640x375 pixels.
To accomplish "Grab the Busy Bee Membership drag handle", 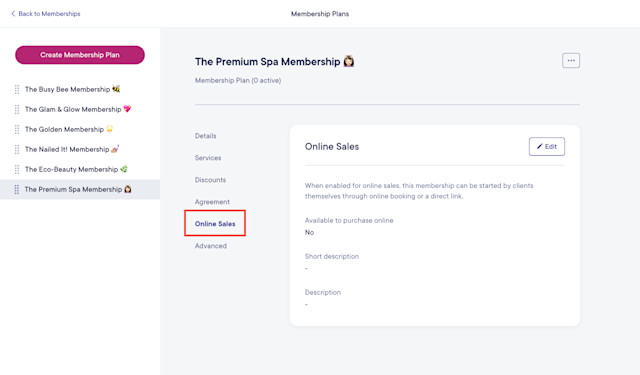I will tap(17, 89).
